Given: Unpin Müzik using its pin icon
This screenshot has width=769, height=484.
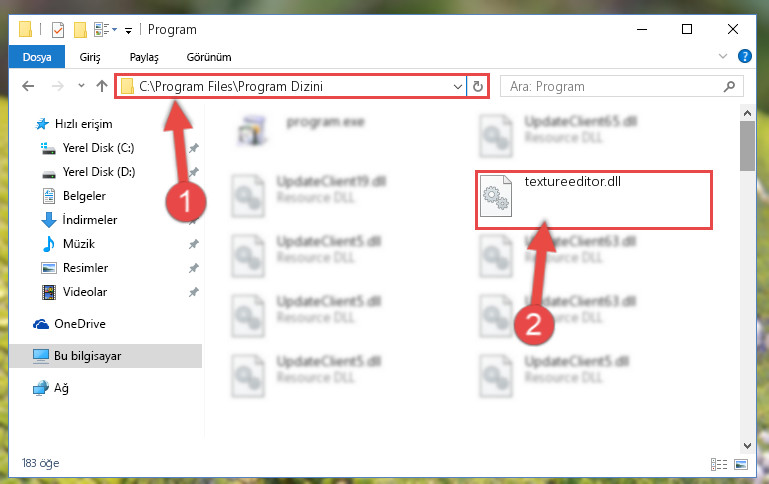Looking at the screenshot, I should [x=194, y=244].
